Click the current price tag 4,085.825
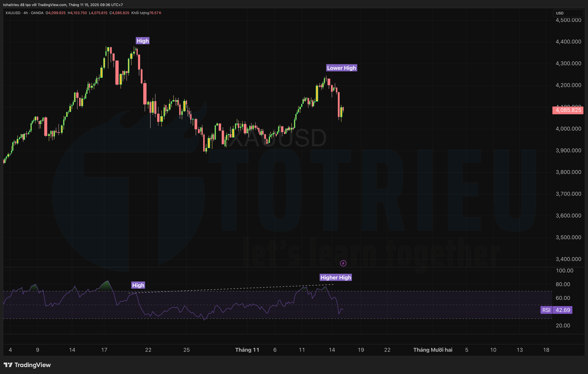This screenshot has height=374, width=588. point(568,110)
